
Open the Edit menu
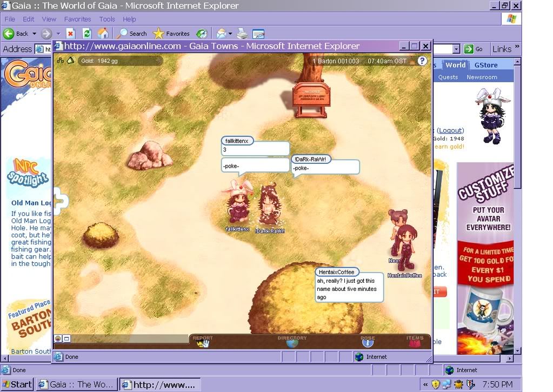point(28,19)
